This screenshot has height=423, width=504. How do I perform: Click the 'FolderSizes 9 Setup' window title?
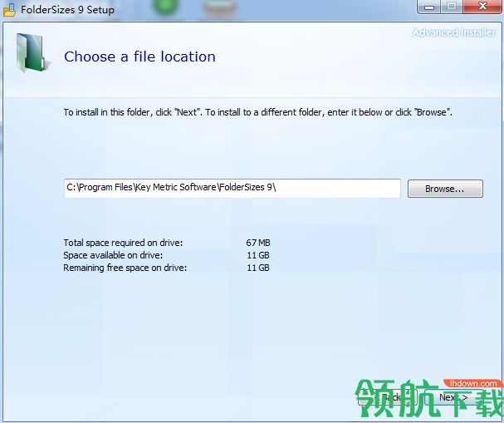pos(67,9)
